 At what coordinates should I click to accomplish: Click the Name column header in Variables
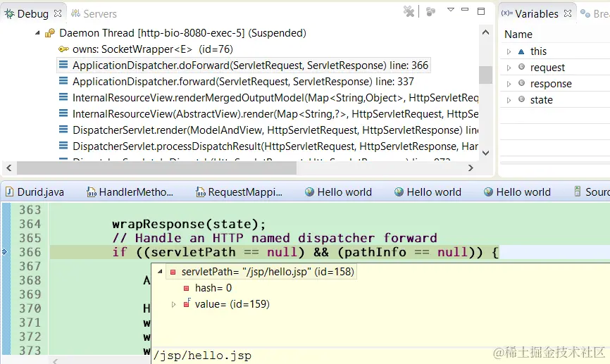(518, 34)
